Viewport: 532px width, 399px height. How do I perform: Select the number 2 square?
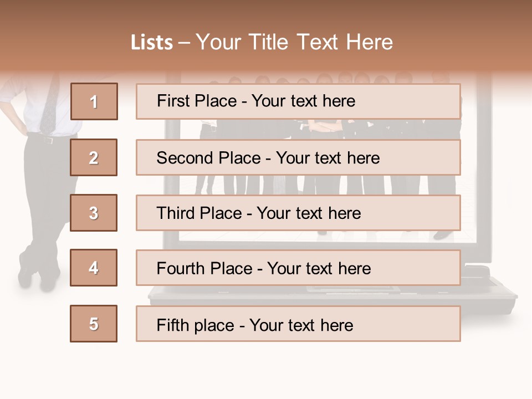[94, 157]
